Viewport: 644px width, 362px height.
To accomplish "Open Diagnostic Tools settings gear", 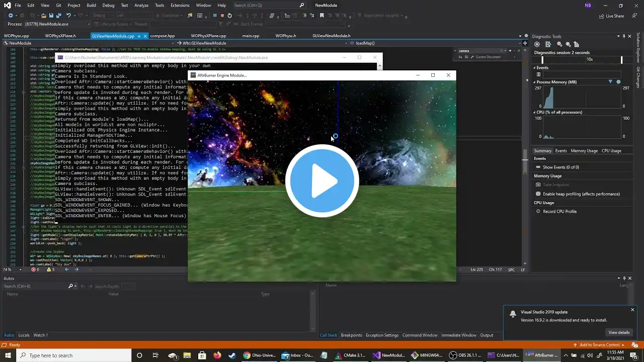I will [537, 44].
